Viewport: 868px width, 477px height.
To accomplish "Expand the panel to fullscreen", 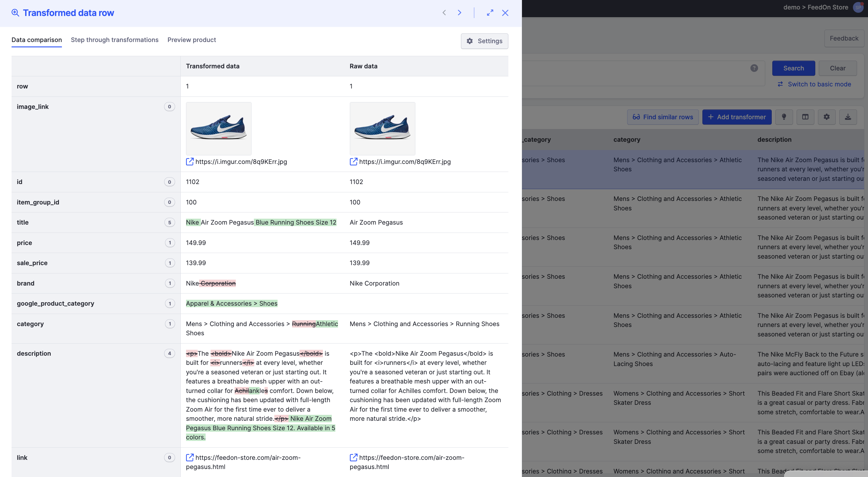I will tap(490, 13).
